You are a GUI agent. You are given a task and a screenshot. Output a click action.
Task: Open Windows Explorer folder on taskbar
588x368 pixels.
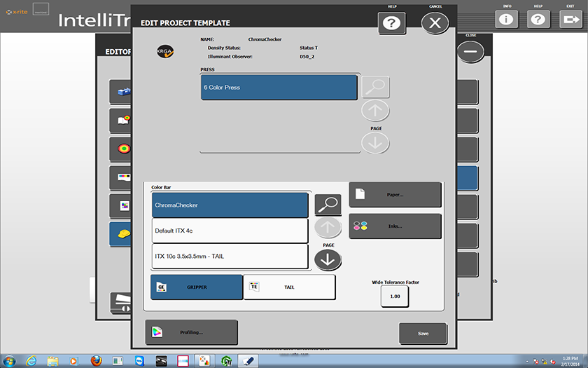pos(53,361)
